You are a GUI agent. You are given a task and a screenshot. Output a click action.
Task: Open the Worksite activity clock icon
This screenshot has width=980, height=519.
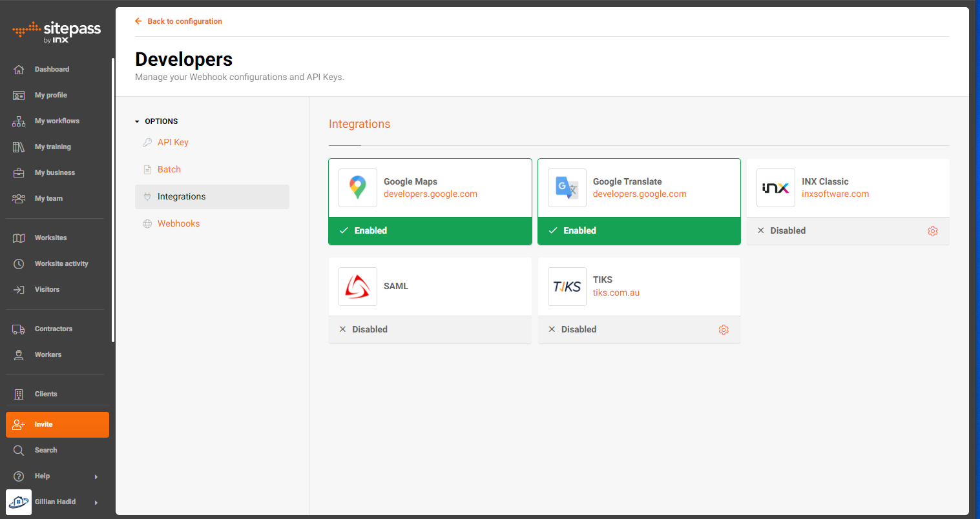pyautogui.click(x=18, y=263)
